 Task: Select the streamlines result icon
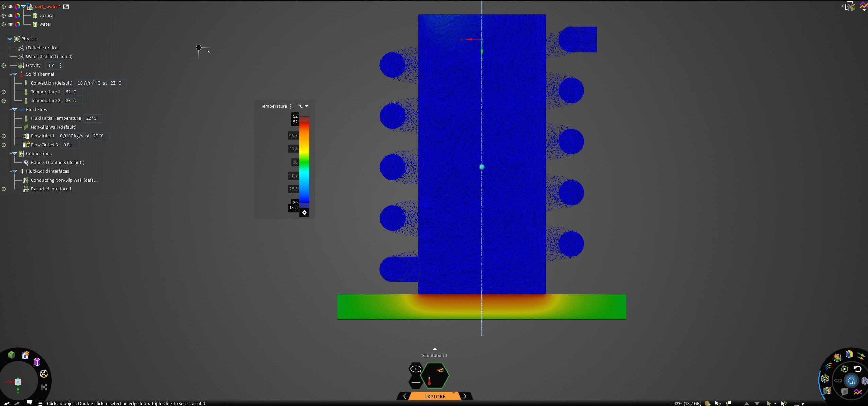[829, 366]
